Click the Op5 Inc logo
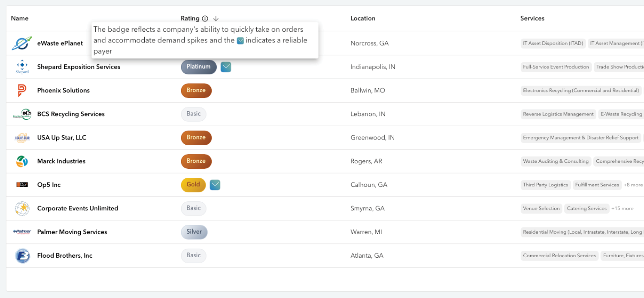Image resolution: width=644 pixels, height=298 pixels. tap(22, 185)
